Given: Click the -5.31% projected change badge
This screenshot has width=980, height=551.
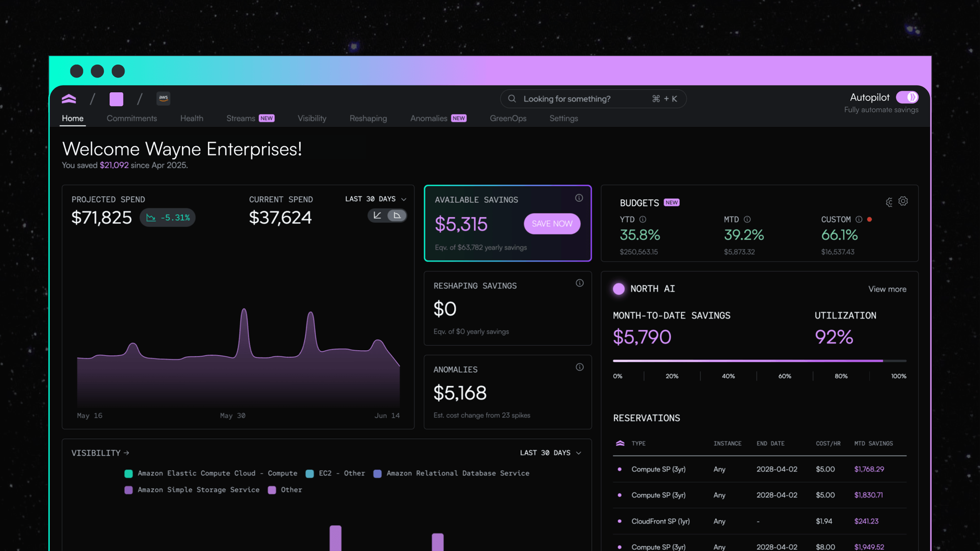Looking at the screenshot, I should coord(167,218).
